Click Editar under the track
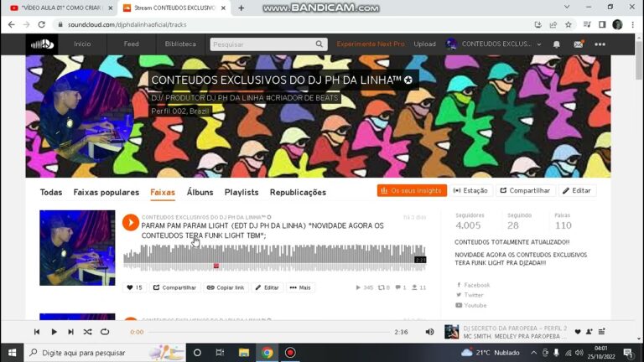 click(267, 287)
